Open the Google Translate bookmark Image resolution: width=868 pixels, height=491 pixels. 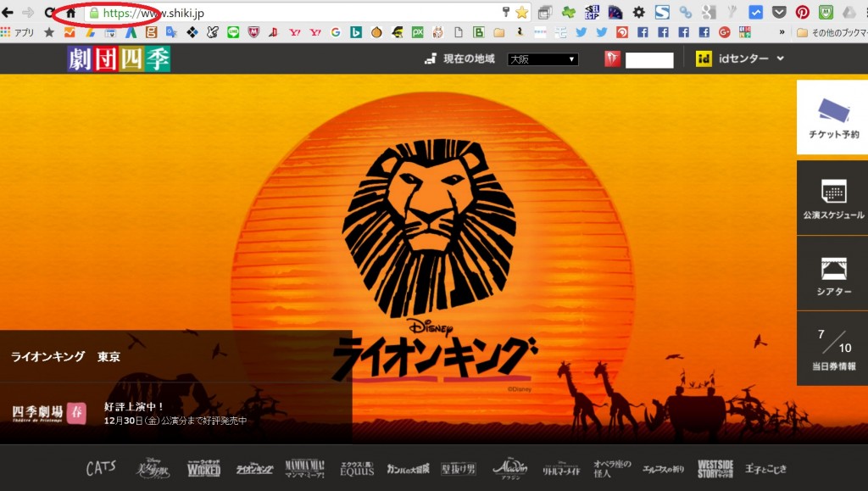(171, 33)
